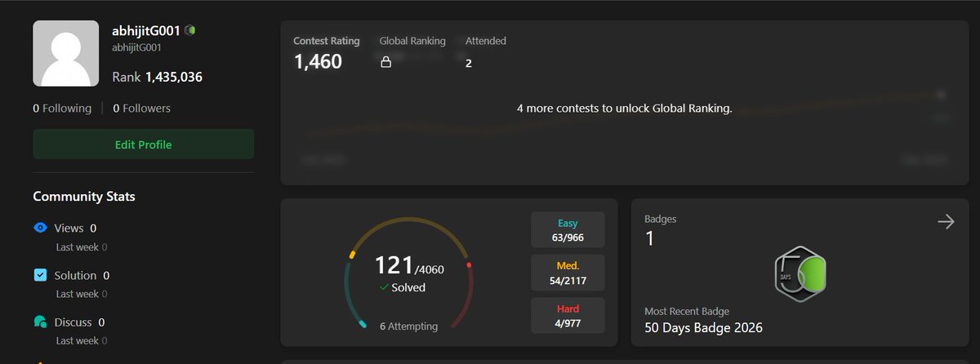Screen dimensions: 980x364
Task: Click the 121/4060 solved count
Action: [x=409, y=266]
